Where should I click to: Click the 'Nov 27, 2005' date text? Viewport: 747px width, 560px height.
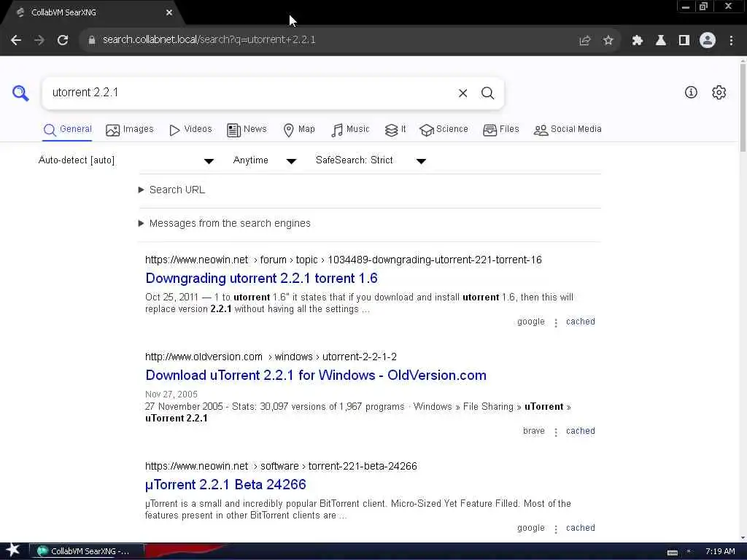coord(171,394)
